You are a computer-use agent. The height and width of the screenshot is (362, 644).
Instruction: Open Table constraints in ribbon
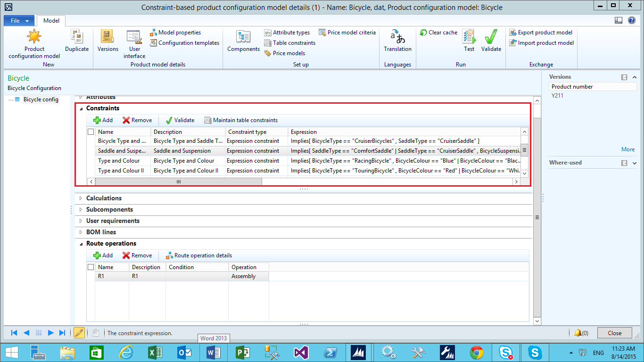click(289, 43)
